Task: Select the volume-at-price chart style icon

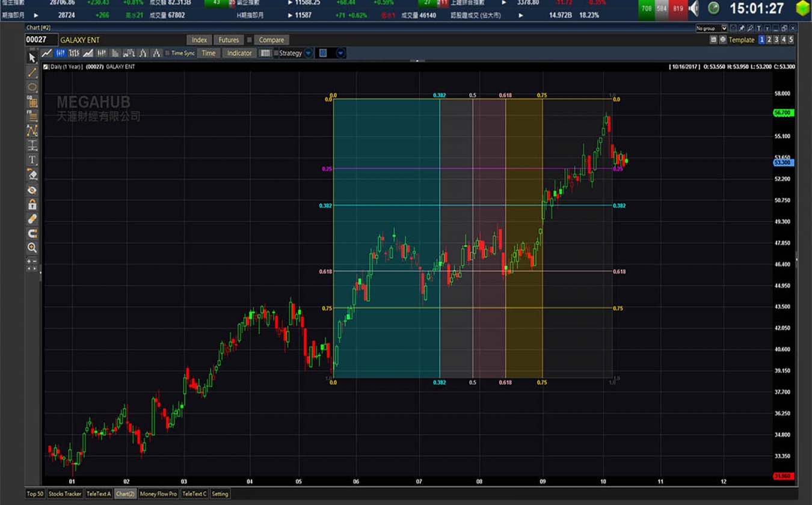Action: (x=115, y=53)
